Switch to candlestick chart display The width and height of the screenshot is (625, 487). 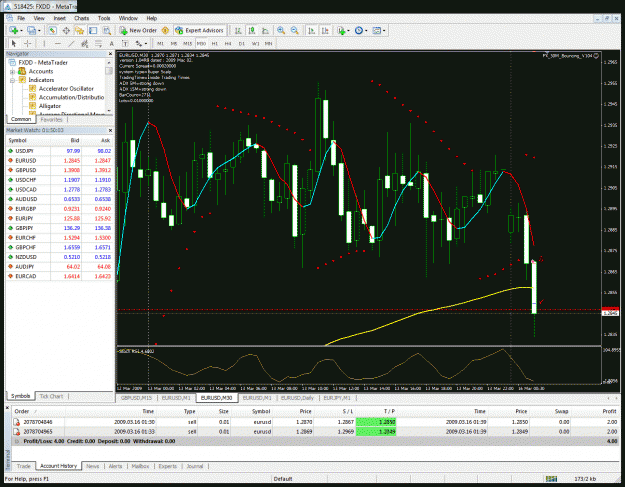pos(252,30)
